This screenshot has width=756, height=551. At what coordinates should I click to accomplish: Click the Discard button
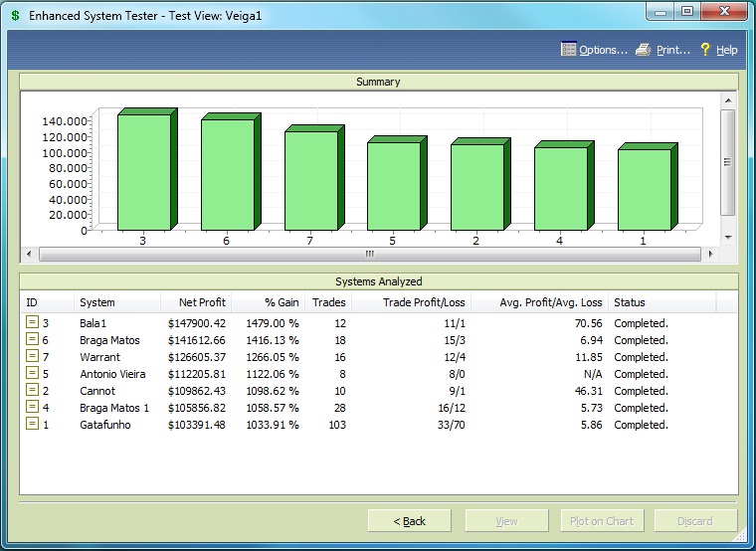click(695, 521)
